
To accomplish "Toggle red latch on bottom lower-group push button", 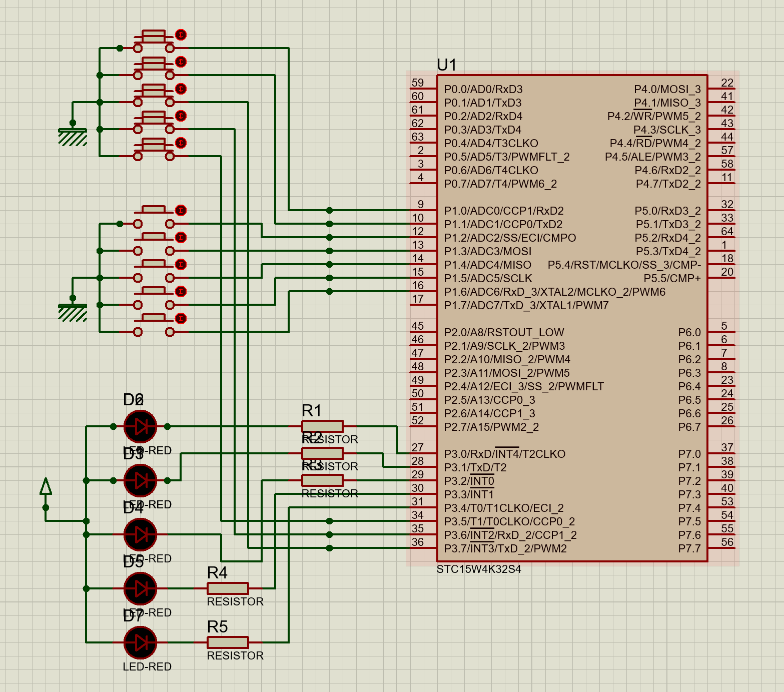I will click(x=181, y=318).
